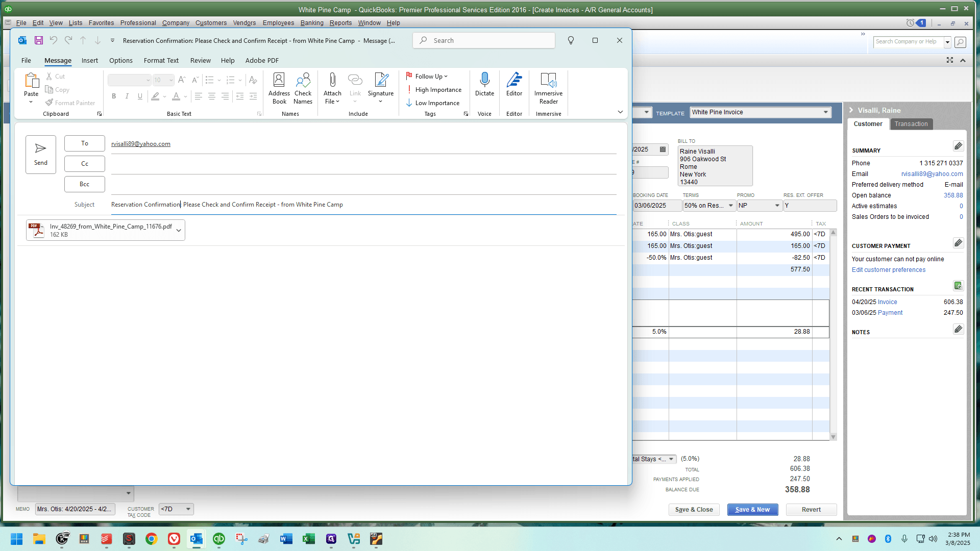Edit Customer Payment section with pencil icon

point(958,243)
